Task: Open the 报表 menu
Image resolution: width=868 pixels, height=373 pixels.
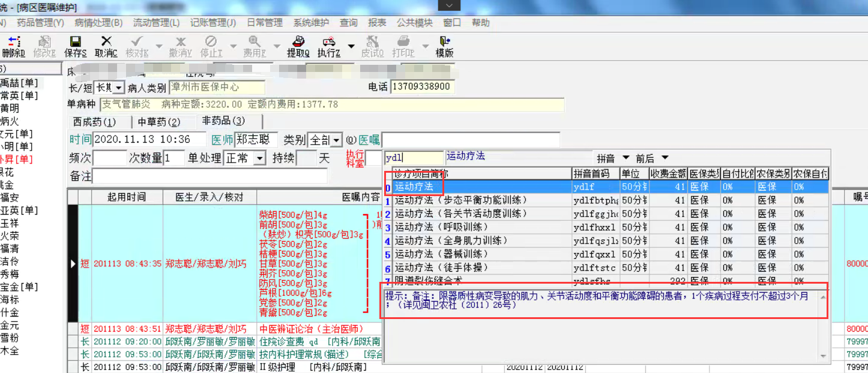Action: pos(377,23)
